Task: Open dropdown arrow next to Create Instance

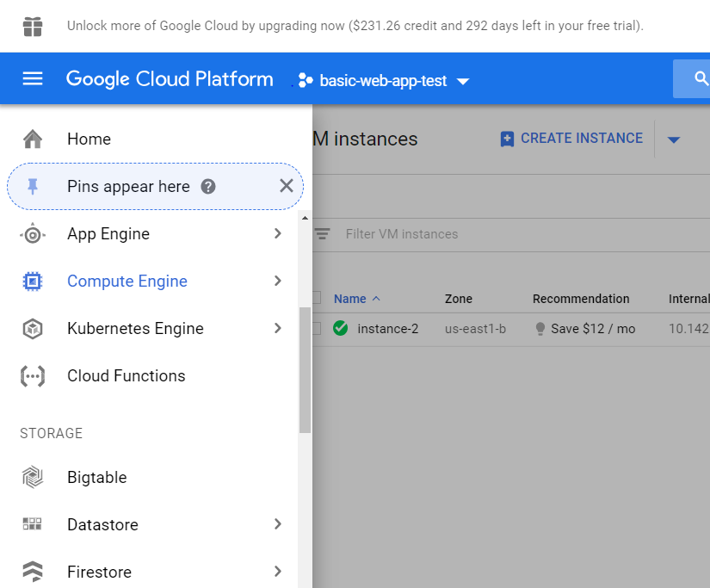Action: [674, 139]
